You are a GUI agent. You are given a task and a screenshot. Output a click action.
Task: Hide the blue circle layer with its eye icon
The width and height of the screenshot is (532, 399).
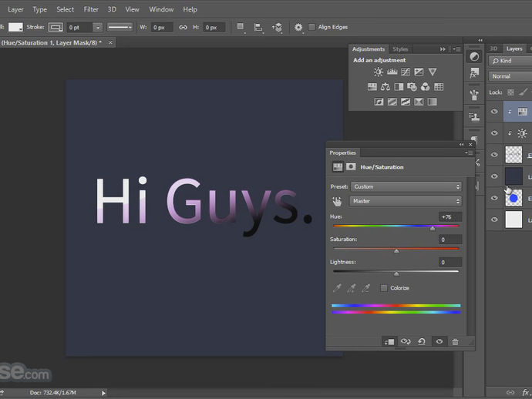click(x=494, y=198)
